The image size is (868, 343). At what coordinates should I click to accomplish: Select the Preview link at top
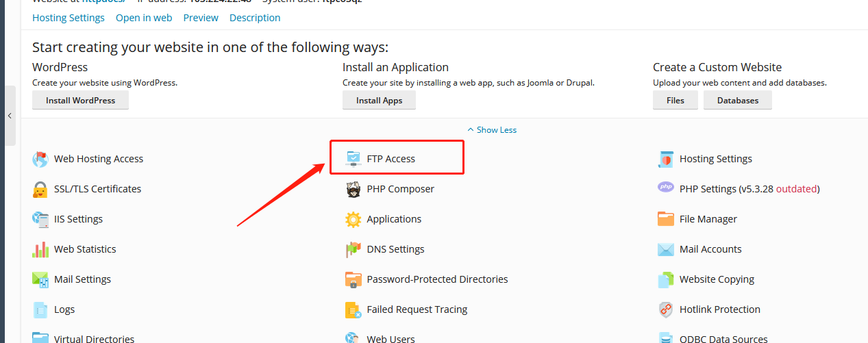click(x=201, y=18)
